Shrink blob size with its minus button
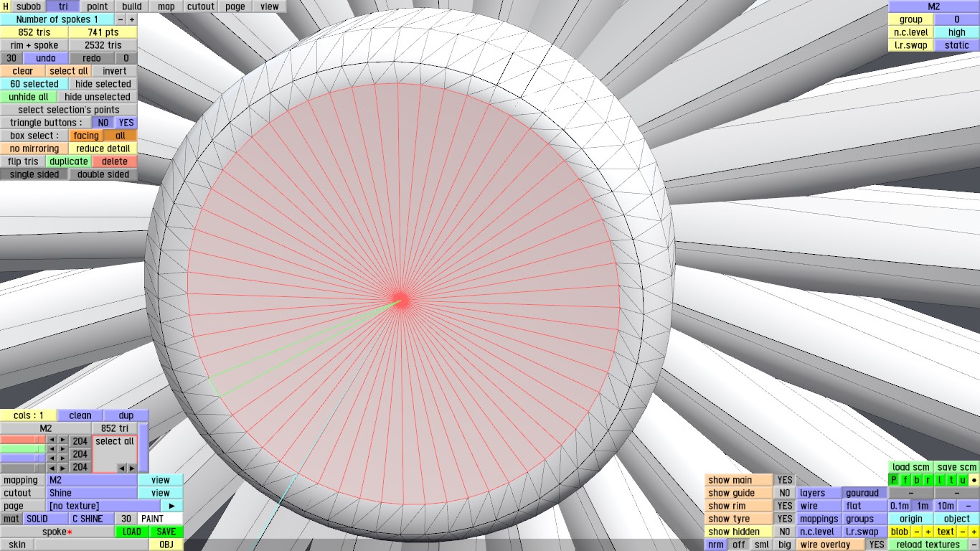The height and width of the screenshot is (551, 980). [x=917, y=532]
